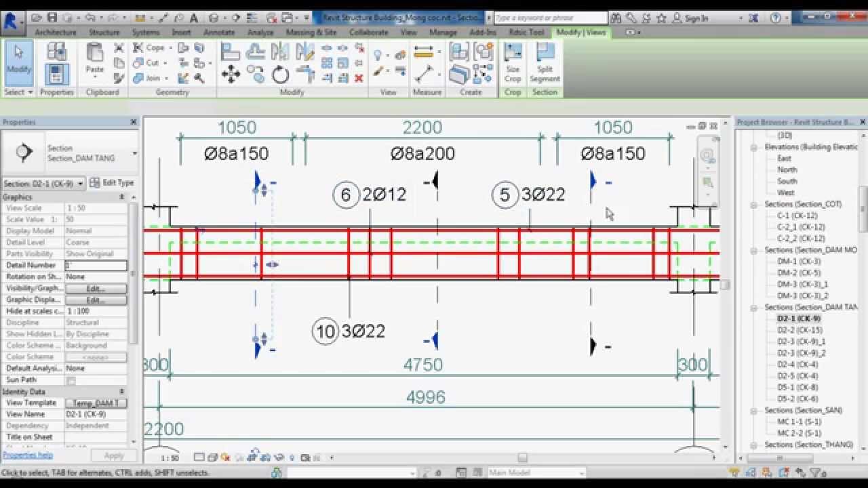Open the Manage ribbon tab

coord(443,32)
